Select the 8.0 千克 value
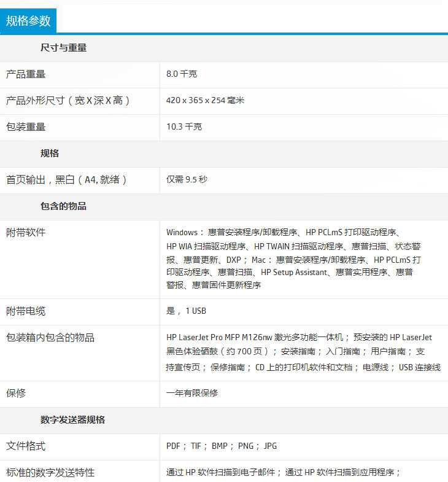The height and width of the screenshot is (482, 448). [182, 74]
